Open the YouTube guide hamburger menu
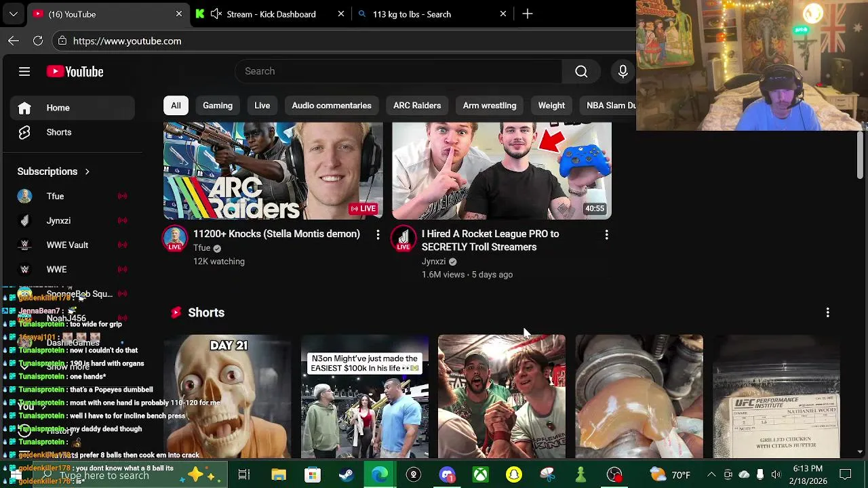Screen dimensions: 868x488 point(24,71)
